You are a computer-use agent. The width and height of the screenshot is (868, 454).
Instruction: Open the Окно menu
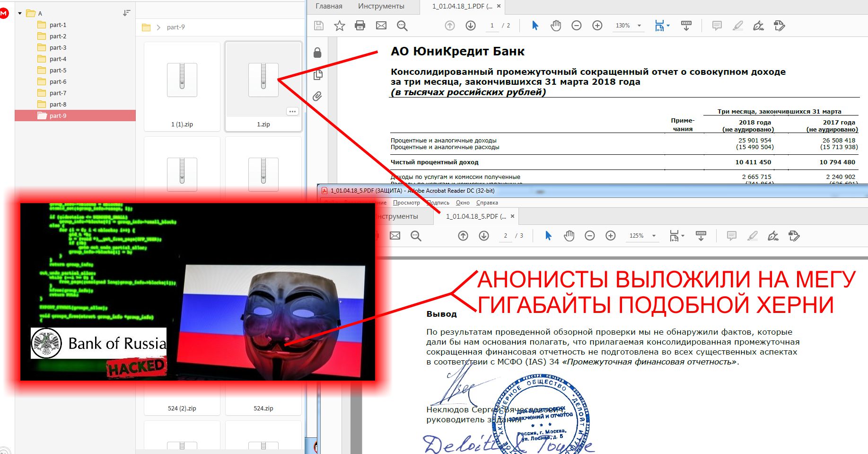click(463, 203)
